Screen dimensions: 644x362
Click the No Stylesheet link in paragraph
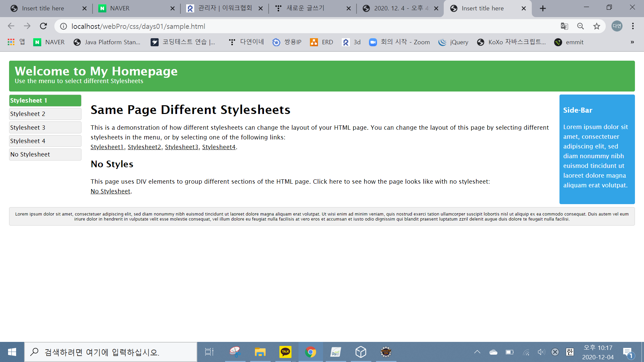110,191
